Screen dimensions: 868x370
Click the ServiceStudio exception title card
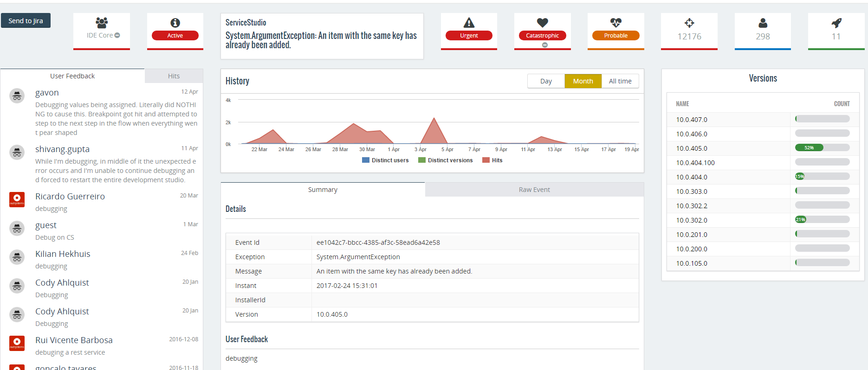pos(322,36)
